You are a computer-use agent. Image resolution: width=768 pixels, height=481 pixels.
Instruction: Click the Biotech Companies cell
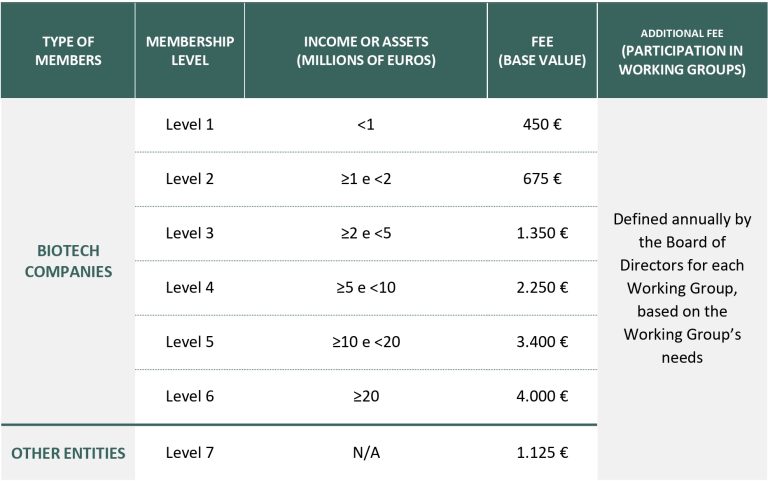pyautogui.click(x=68, y=260)
